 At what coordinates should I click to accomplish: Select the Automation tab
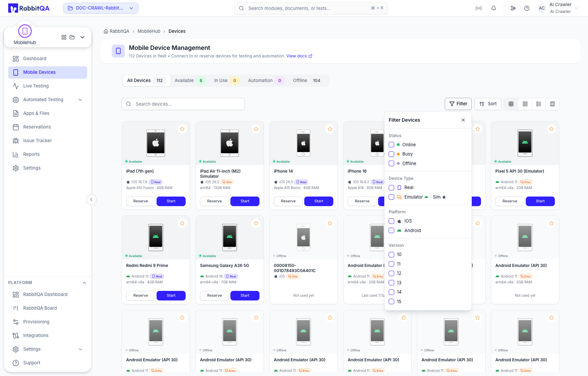click(x=266, y=81)
